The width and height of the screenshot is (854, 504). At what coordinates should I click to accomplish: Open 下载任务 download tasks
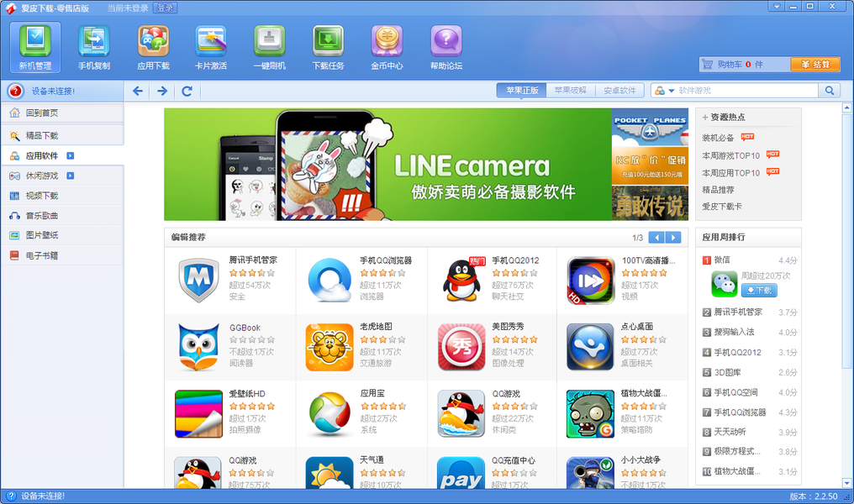pos(328,47)
